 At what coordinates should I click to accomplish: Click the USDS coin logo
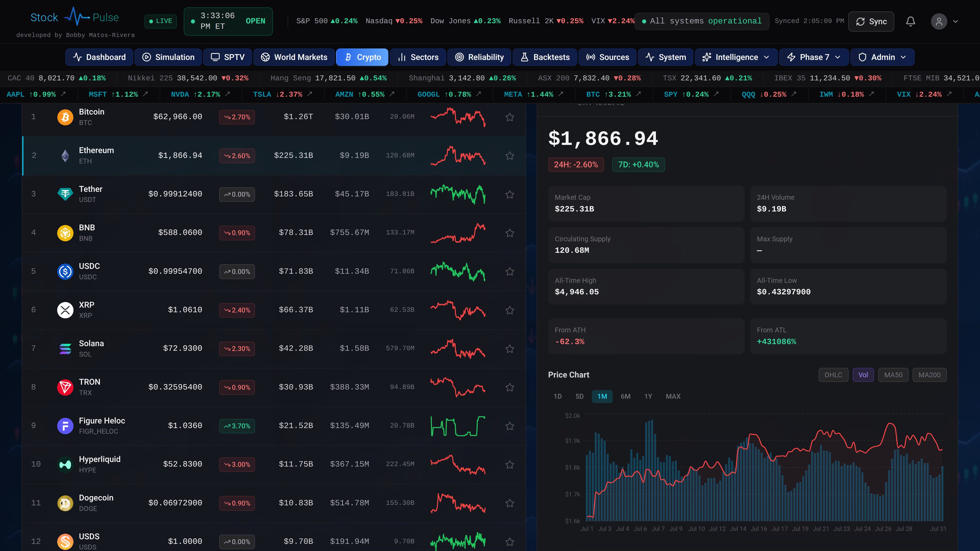coord(65,542)
